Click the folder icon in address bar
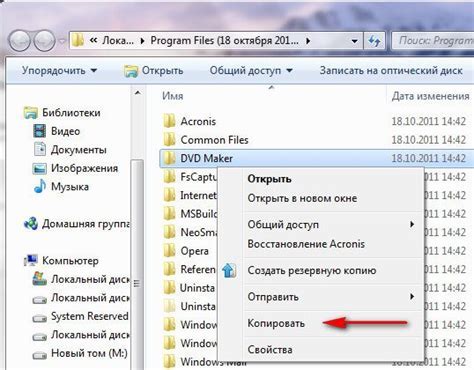This screenshot has width=474, height=370. click(78, 41)
